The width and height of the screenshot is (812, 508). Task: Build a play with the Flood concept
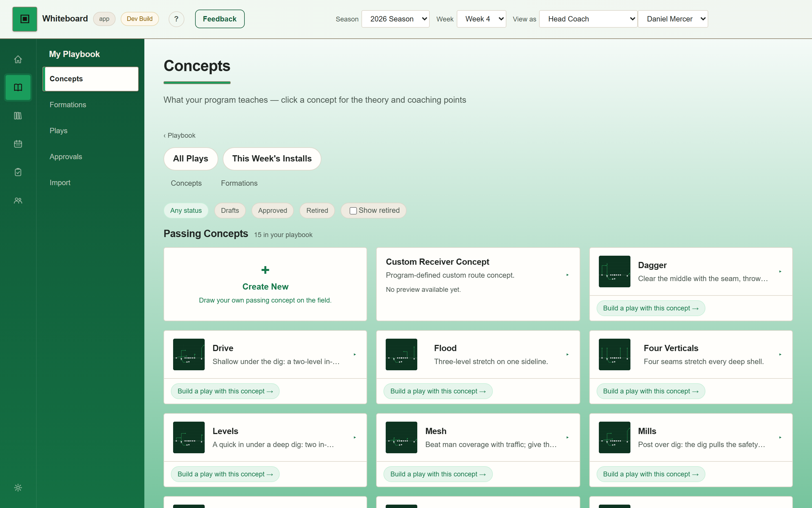click(x=438, y=391)
